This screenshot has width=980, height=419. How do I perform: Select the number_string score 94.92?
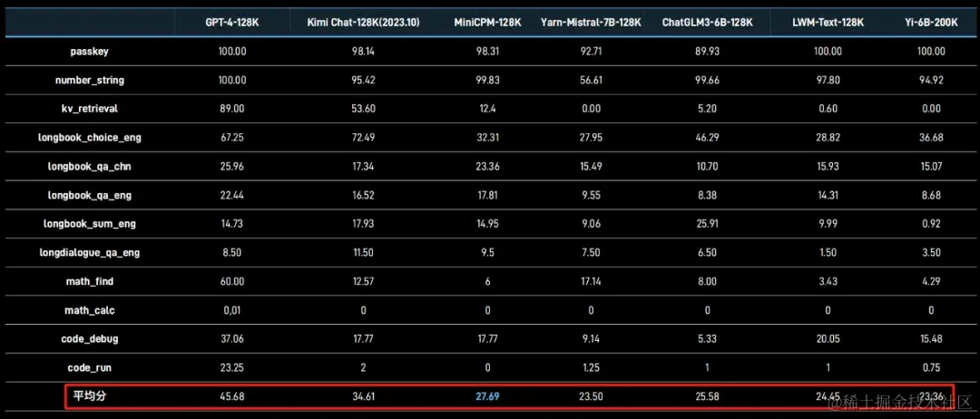coord(931,81)
